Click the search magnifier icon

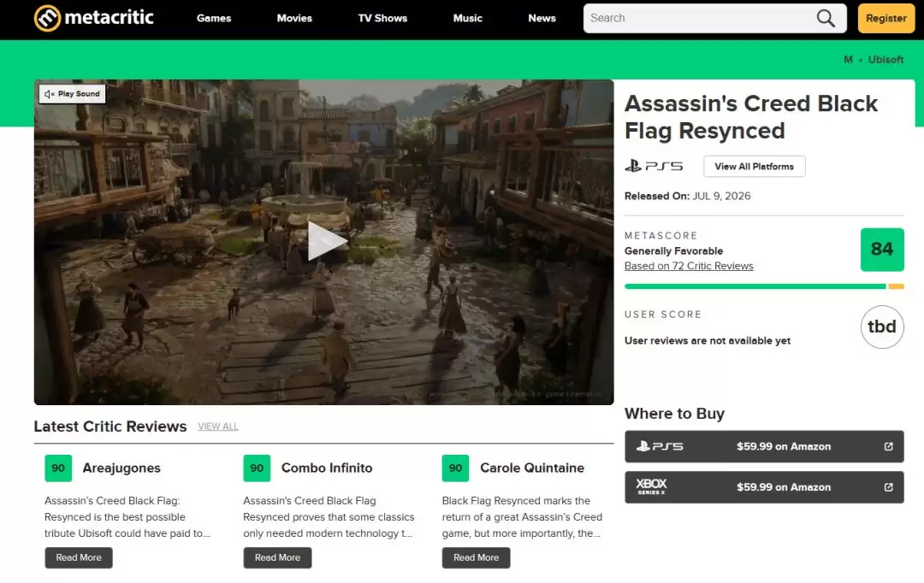click(826, 18)
